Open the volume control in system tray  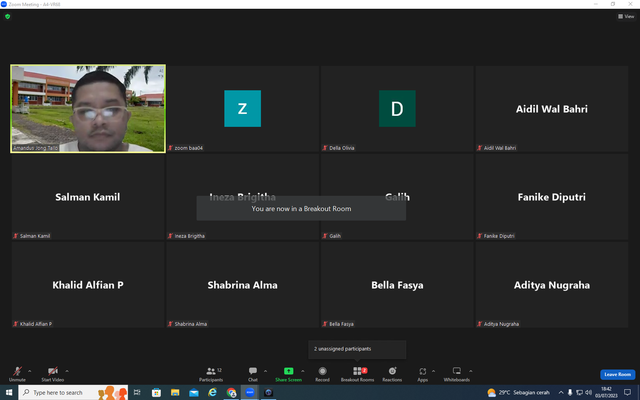588,393
